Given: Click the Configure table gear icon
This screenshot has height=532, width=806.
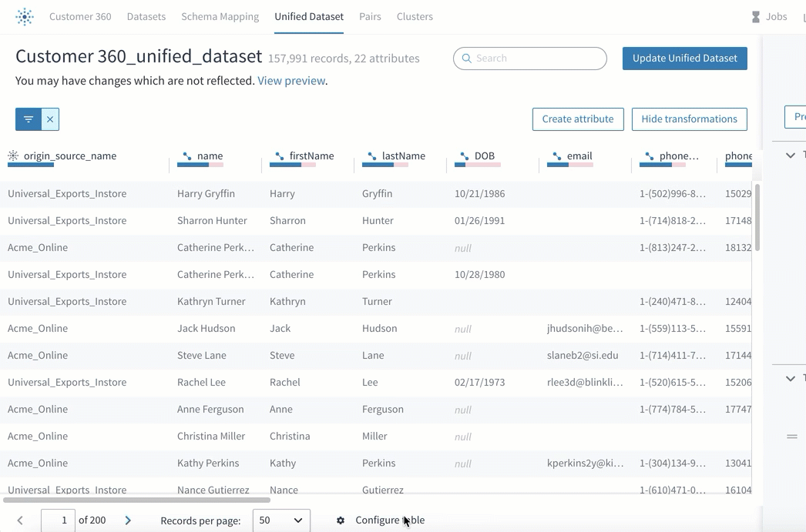Looking at the screenshot, I should [341, 520].
